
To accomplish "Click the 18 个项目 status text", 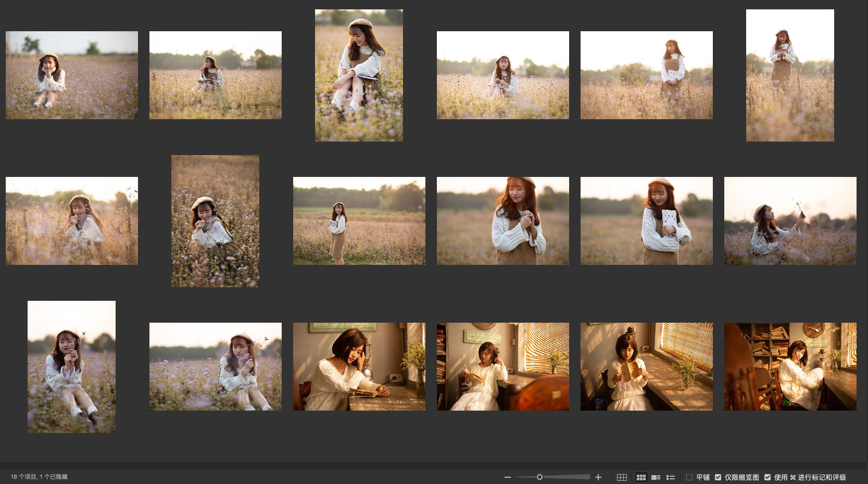I will [x=39, y=477].
